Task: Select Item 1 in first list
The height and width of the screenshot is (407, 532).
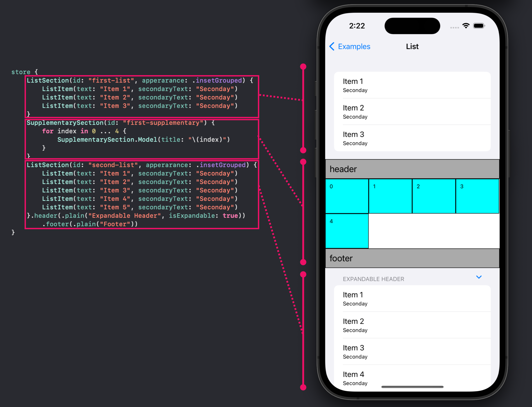Action: [412, 85]
